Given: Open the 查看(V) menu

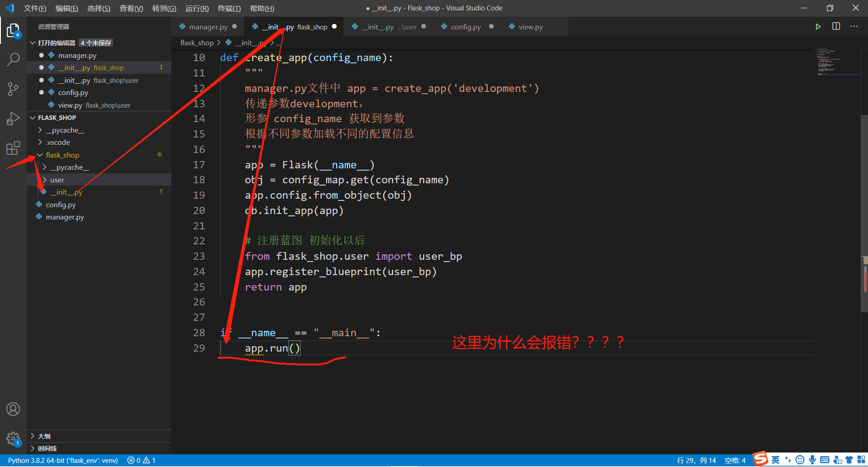Looking at the screenshot, I should pyautogui.click(x=131, y=8).
